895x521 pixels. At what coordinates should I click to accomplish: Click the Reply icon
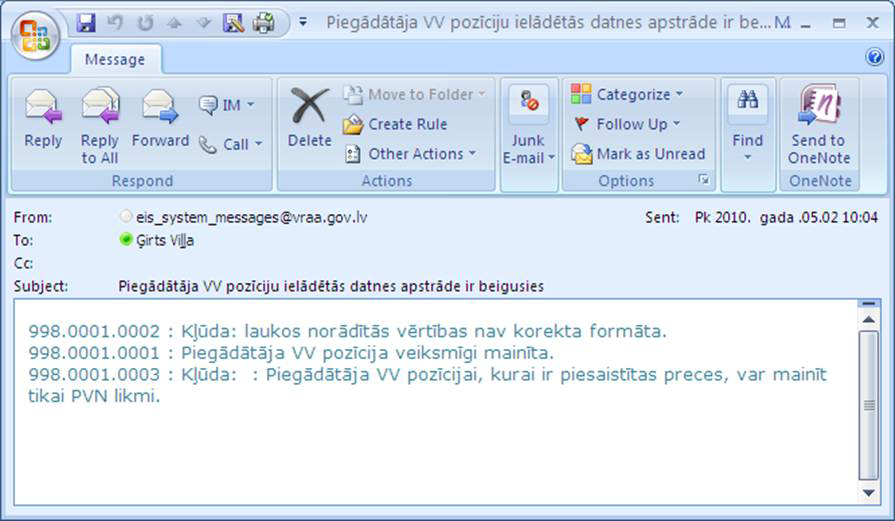coord(43,120)
